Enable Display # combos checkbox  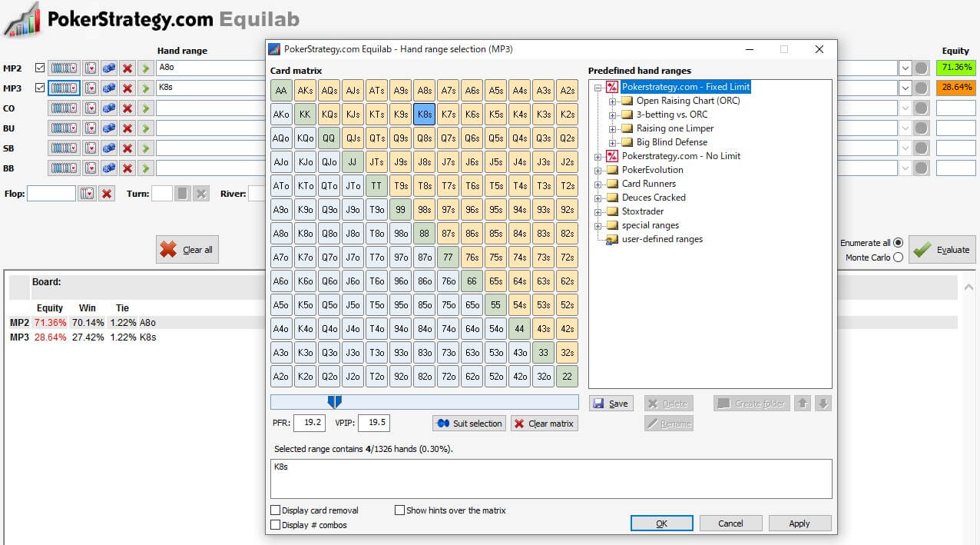[x=276, y=525]
